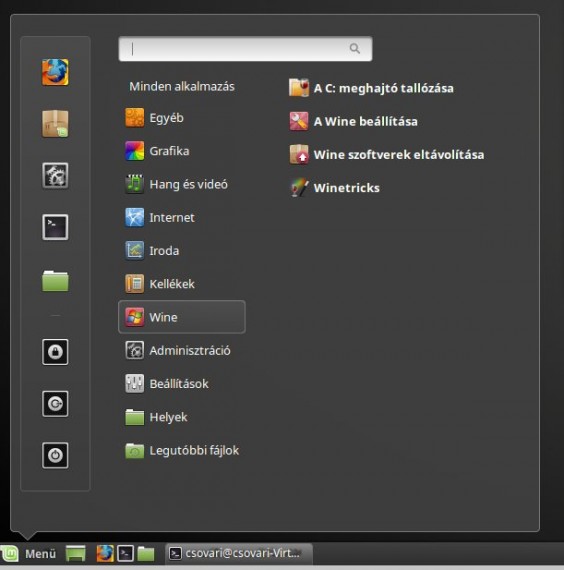Viewport: 564px width, 570px height.
Task: Click the Logout icon in sidebar
Action: click(55, 404)
